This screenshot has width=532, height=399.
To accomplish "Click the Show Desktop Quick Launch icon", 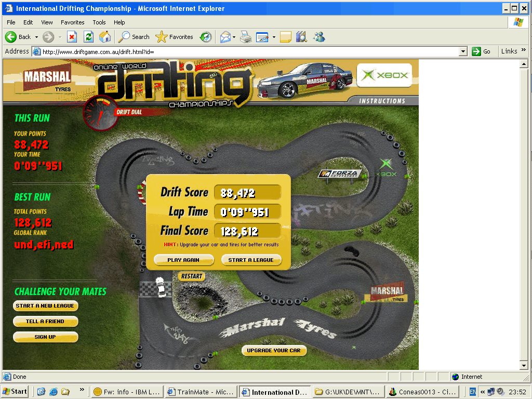I will coord(41,392).
